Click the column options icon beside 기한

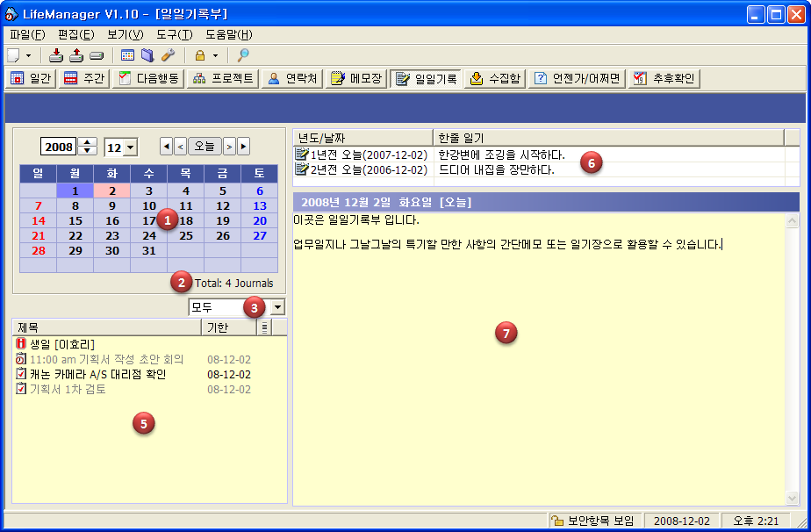(264, 327)
